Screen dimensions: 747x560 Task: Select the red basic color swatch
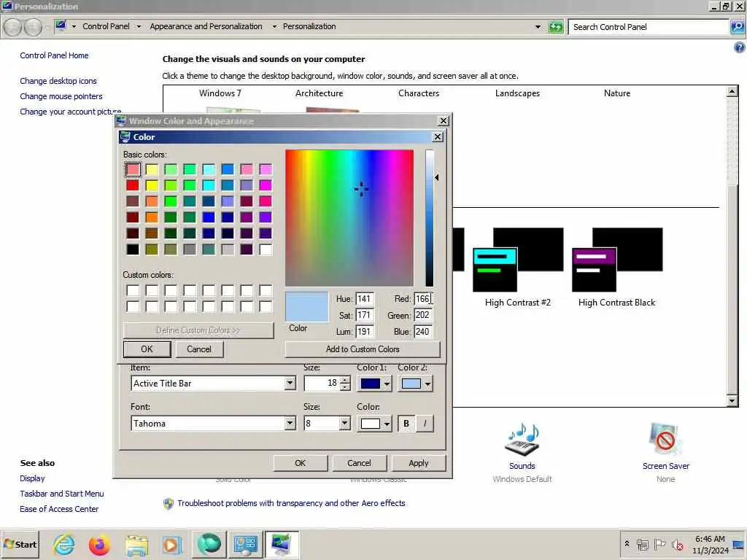point(133,185)
